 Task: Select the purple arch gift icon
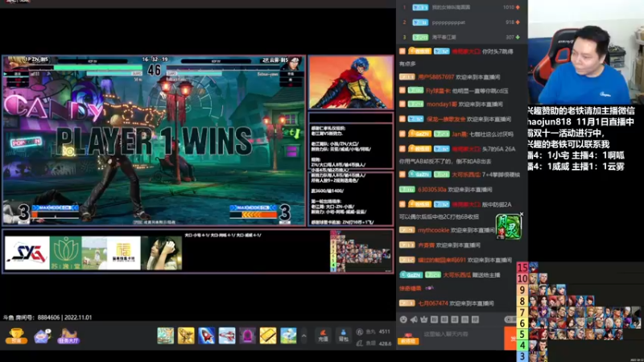click(x=248, y=335)
